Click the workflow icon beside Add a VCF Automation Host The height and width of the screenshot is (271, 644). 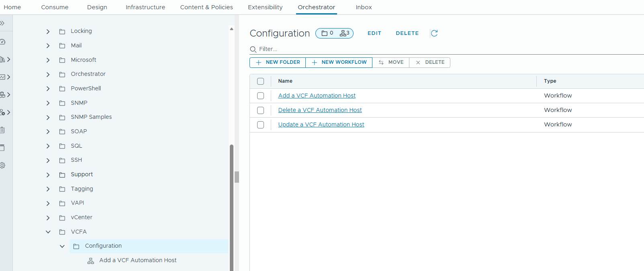tap(91, 261)
